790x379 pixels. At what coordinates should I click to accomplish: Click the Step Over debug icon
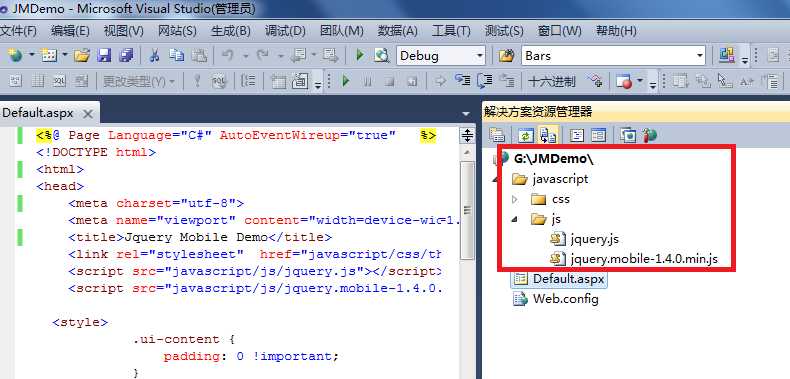click(485, 81)
